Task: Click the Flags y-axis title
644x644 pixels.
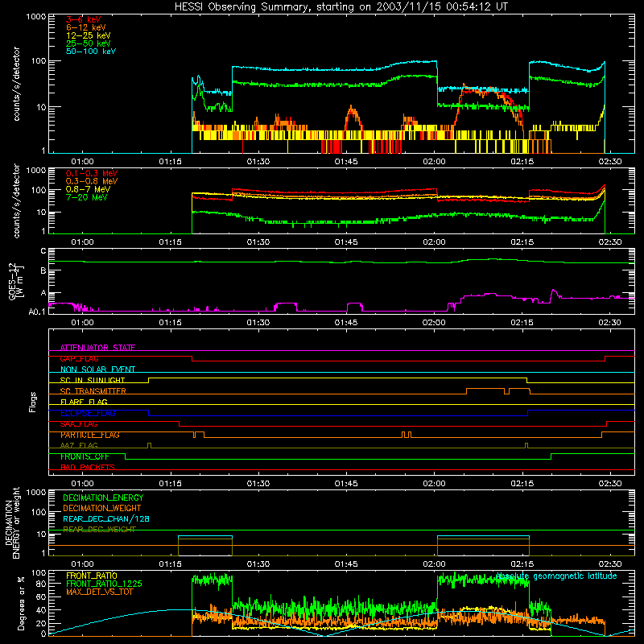Action: pyautogui.click(x=32, y=402)
